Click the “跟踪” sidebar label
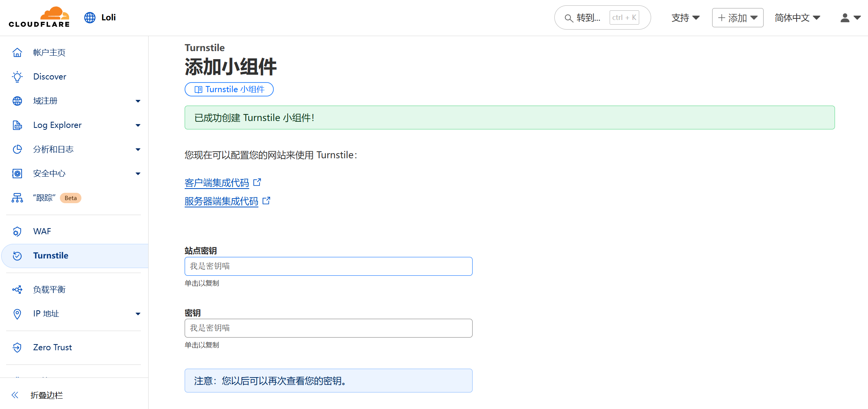The height and width of the screenshot is (409, 868). 45,198
